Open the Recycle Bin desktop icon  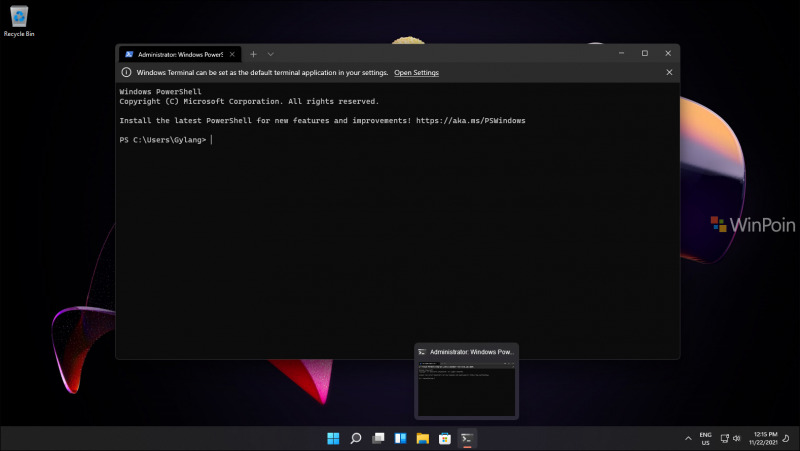coord(19,21)
